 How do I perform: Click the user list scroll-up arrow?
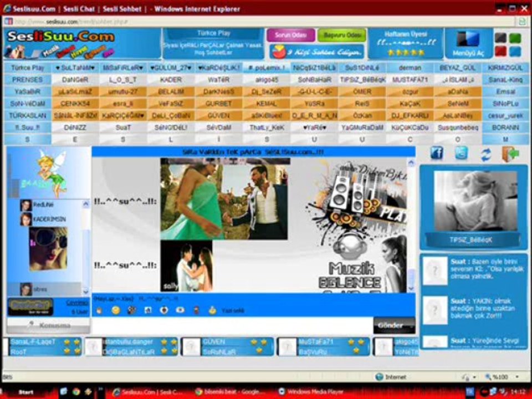click(x=85, y=203)
